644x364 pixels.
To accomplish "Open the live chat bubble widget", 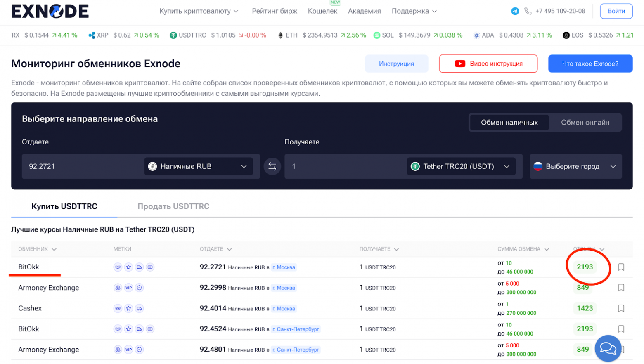I will (608, 348).
